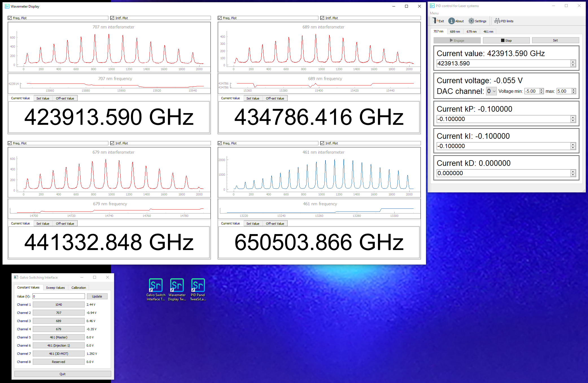
Task: Click Channel 6 button 461 (Injection 1)
Action: [x=58, y=345]
